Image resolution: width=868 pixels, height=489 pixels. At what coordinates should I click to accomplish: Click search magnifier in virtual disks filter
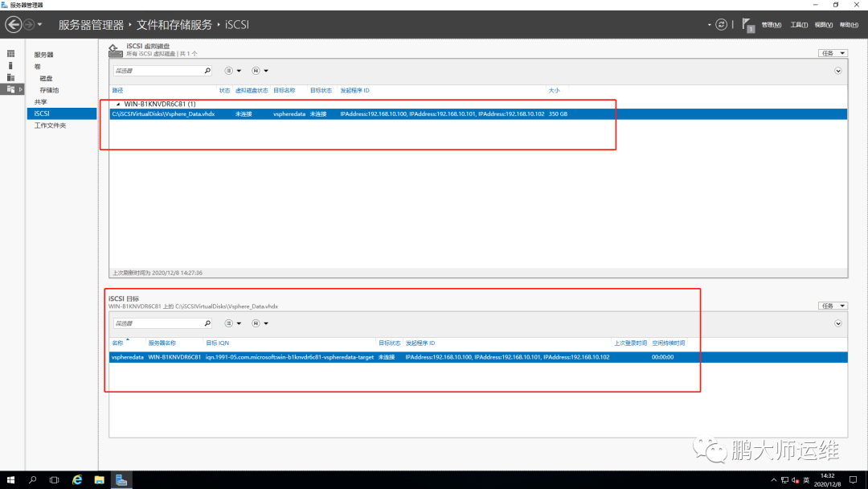(x=207, y=71)
